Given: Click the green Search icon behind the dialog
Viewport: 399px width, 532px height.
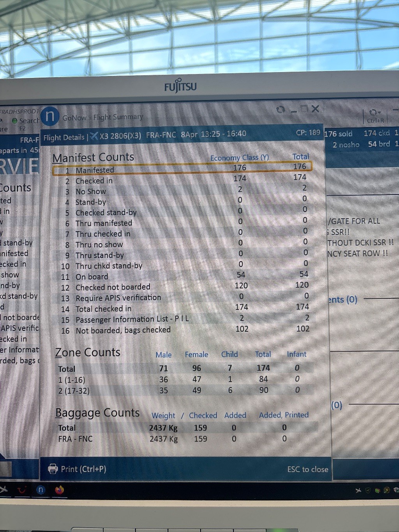Looking at the screenshot, I should pyautogui.click(x=15, y=121).
